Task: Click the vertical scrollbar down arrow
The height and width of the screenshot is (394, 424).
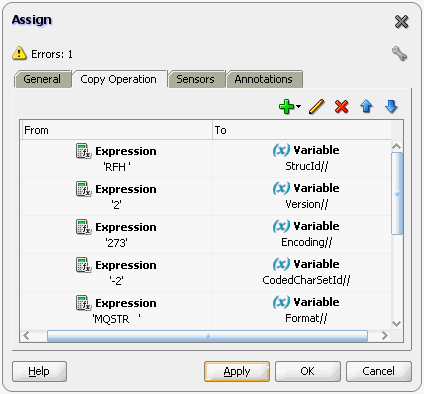Action: coord(397,323)
